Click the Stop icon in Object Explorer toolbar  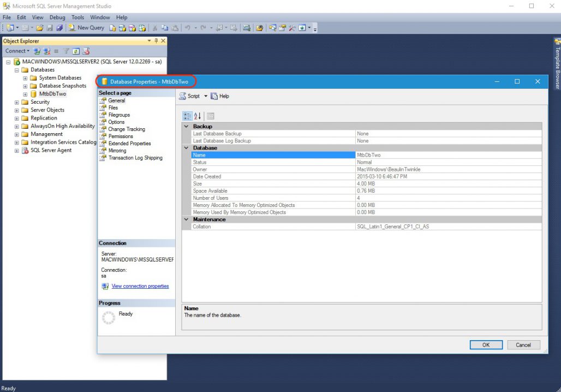[x=56, y=51]
